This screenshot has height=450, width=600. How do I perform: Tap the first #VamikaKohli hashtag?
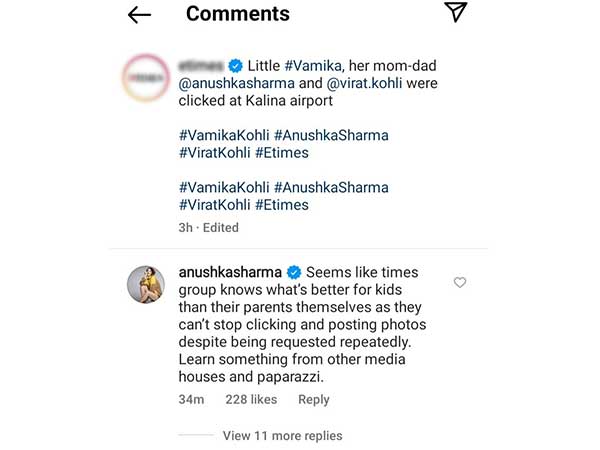tap(224, 135)
